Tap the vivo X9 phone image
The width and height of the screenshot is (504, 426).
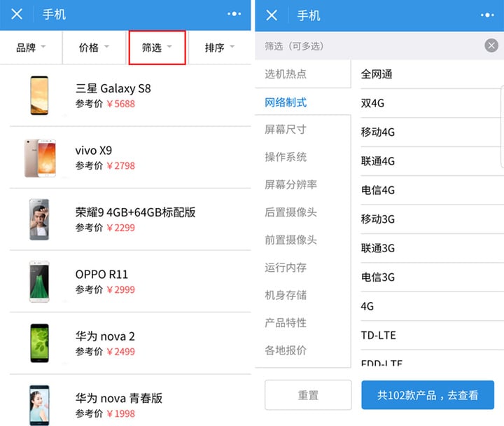40,158
